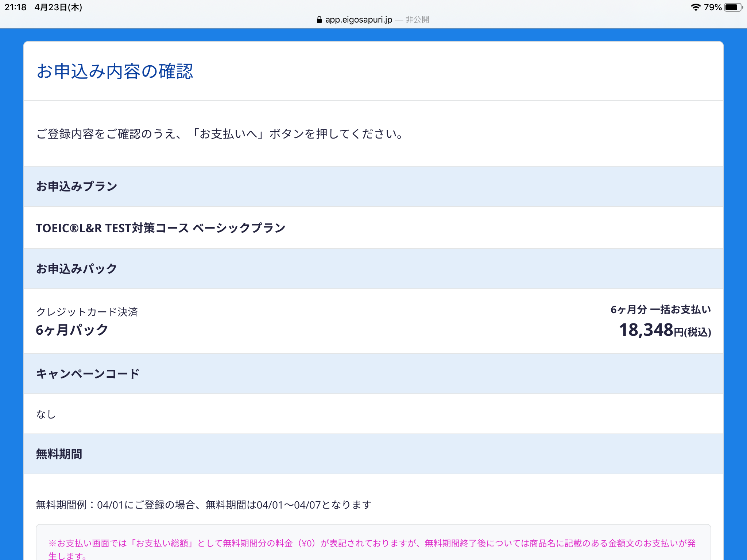
Task: Tap the TOEIC®L&R TEST対策コース ベーシックプラン row
Action: [373, 228]
